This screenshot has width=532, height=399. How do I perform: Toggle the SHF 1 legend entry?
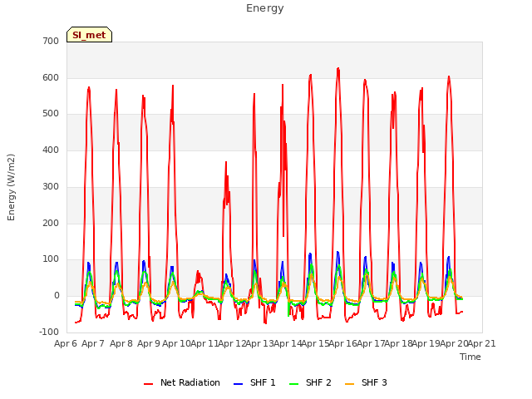(254, 382)
